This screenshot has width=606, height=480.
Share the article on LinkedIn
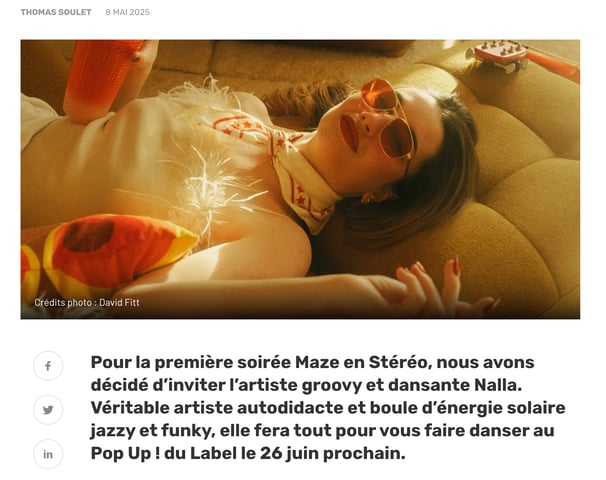[48, 454]
